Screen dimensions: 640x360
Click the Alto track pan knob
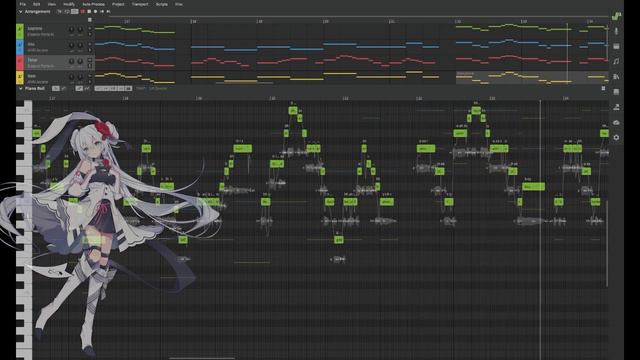click(80, 45)
